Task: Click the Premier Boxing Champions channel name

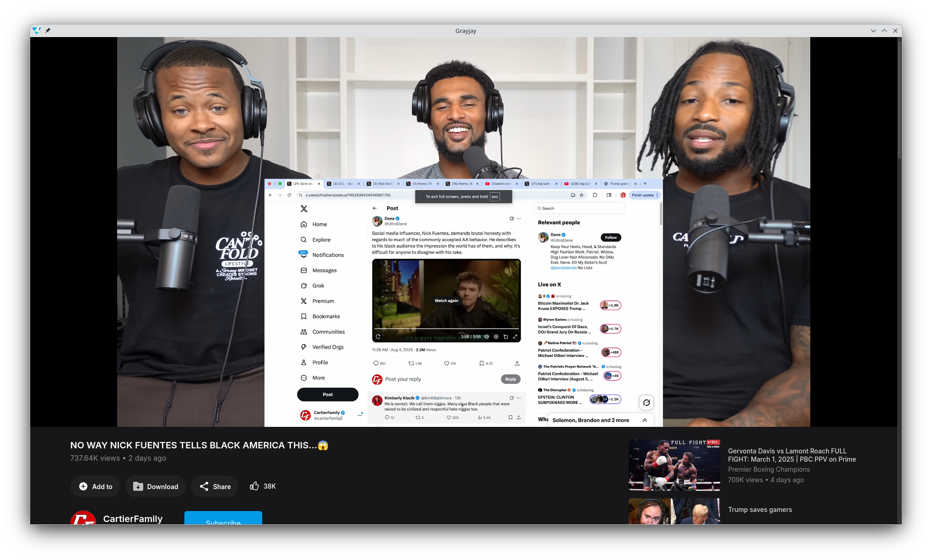Action: pyautogui.click(x=769, y=469)
